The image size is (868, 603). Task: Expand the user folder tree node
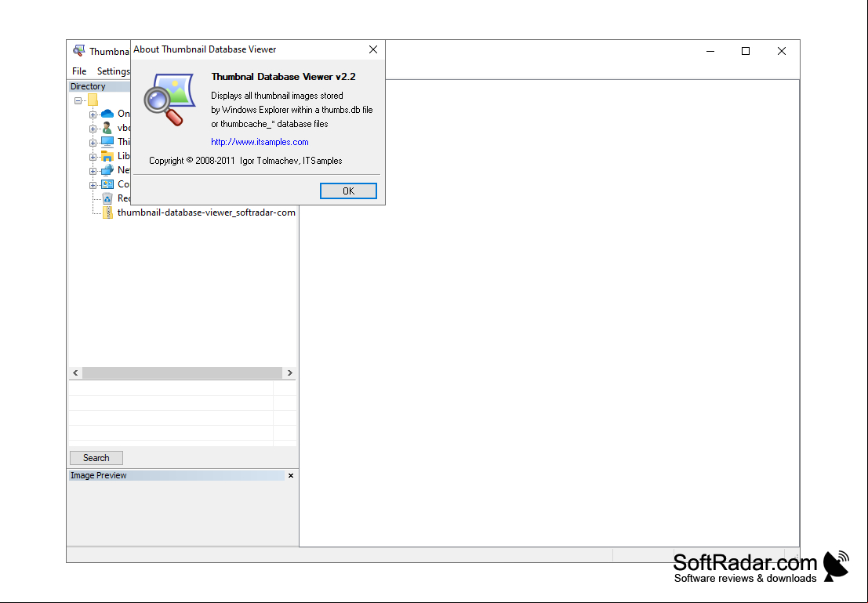click(x=93, y=129)
